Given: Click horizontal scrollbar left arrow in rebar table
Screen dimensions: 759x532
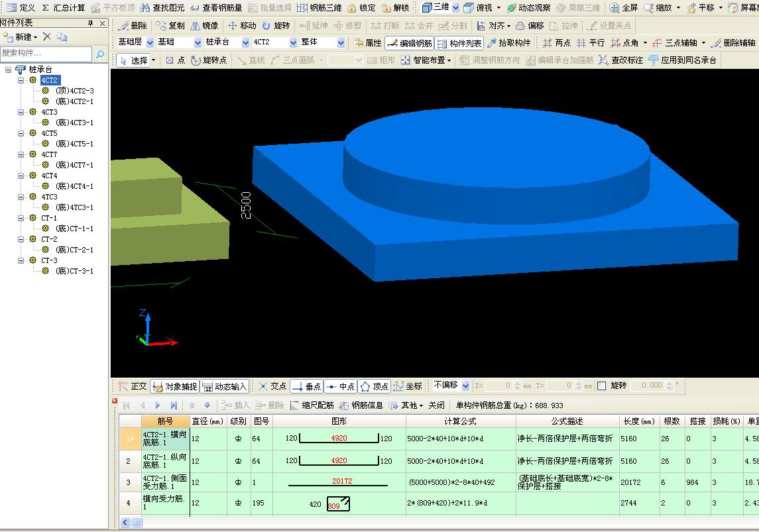Looking at the screenshot, I should (x=125, y=522).
